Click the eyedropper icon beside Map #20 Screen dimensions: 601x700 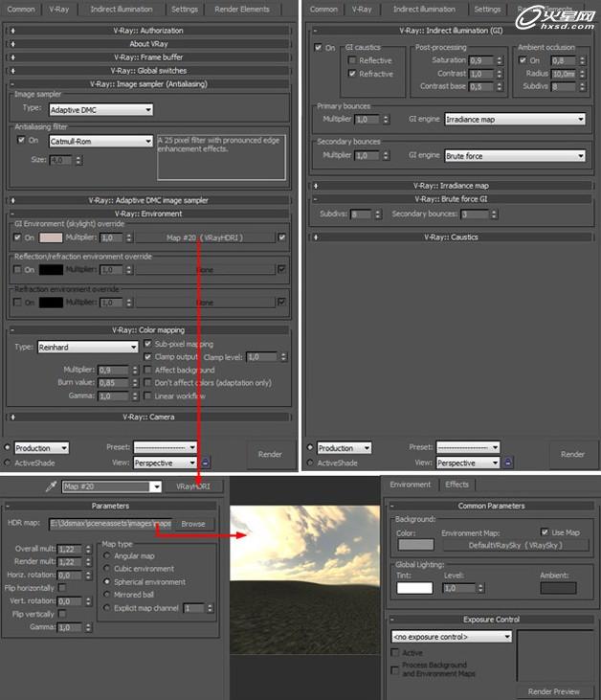52,486
